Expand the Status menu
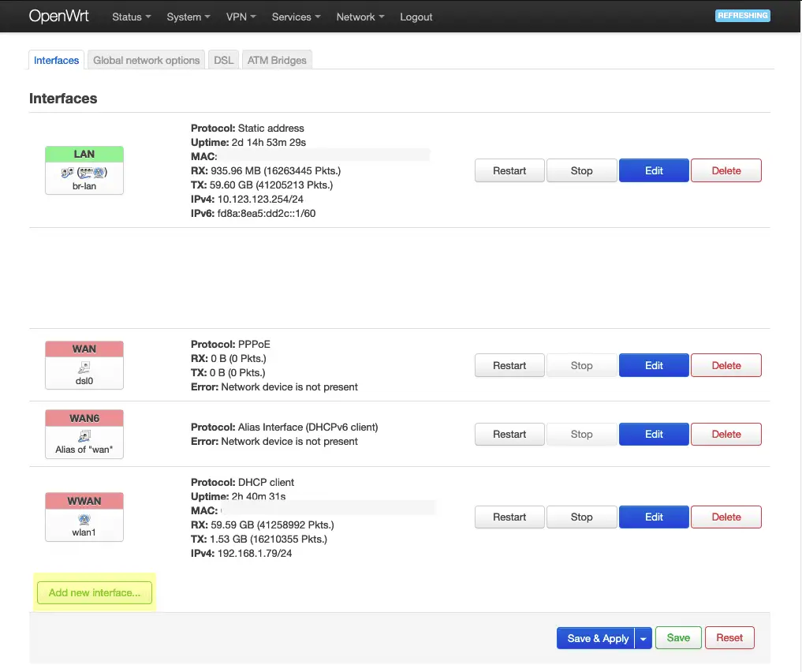The width and height of the screenshot is (802, 672). coord(132,17)
